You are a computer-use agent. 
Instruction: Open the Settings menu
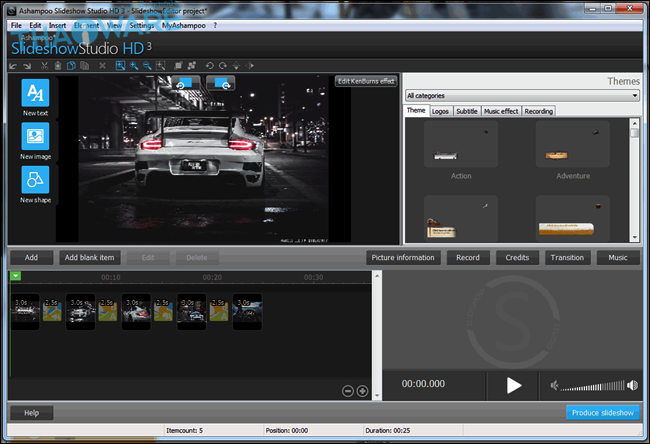[x=141, y=24]
